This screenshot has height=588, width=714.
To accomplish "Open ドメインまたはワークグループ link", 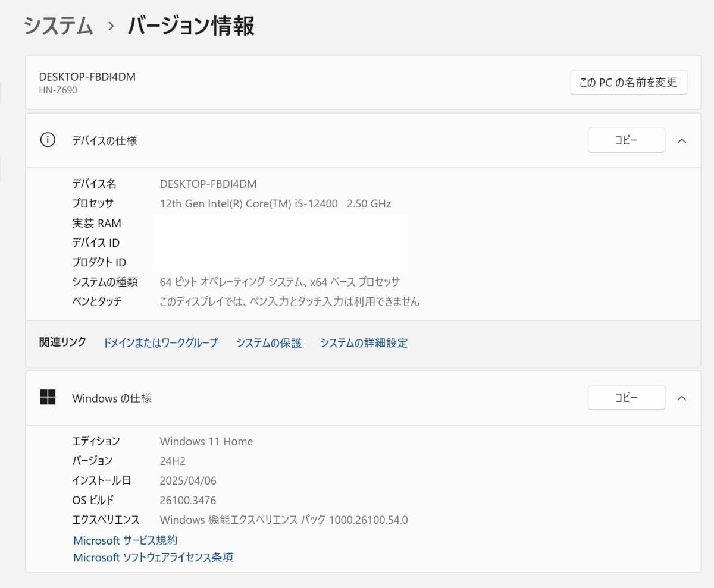I will (161, 342).
